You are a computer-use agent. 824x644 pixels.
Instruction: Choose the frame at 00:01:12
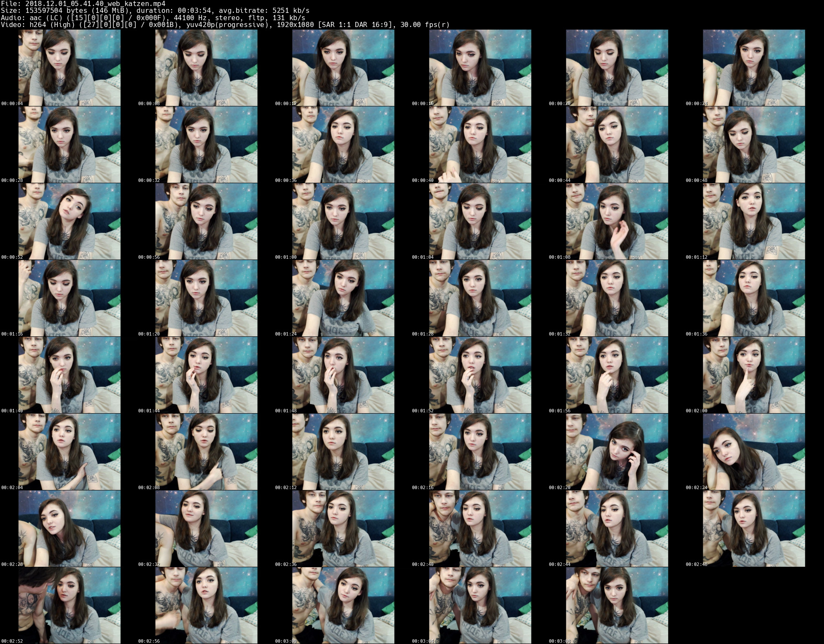coord(754,221)
